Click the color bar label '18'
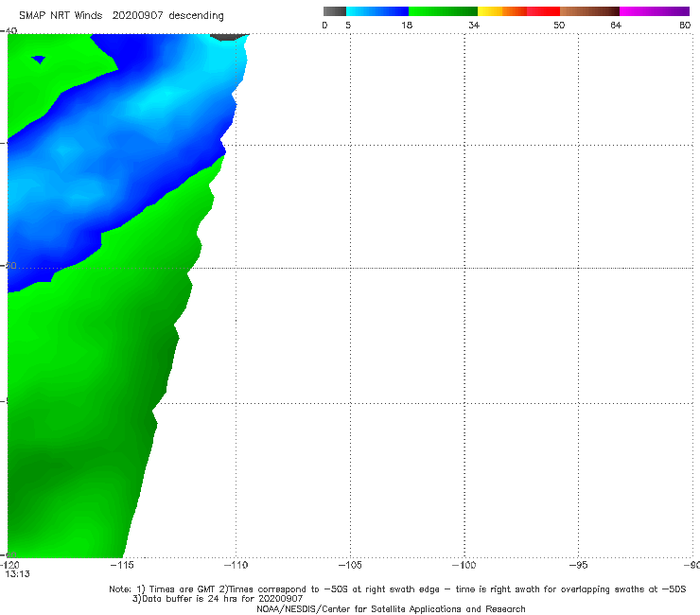 coord(407,25)
